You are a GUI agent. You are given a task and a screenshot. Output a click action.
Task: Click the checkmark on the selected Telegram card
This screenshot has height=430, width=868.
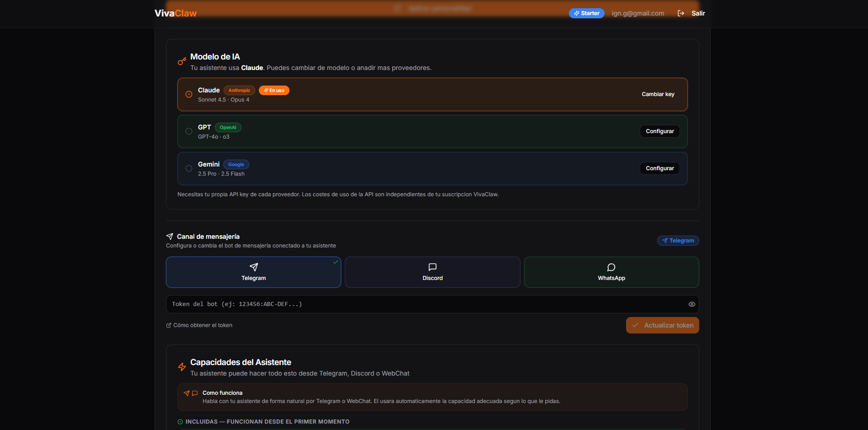[336, 262]
